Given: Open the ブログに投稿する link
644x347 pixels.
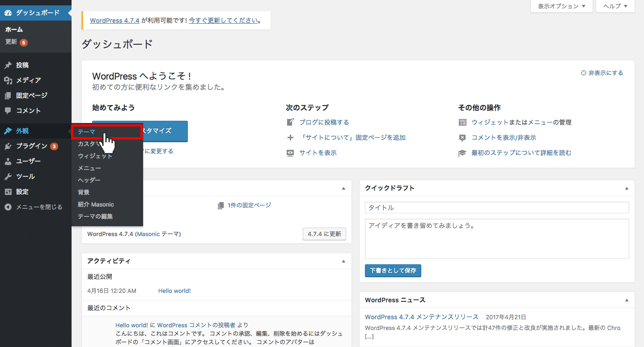Looking at the screenshot, I should (324, 122).
